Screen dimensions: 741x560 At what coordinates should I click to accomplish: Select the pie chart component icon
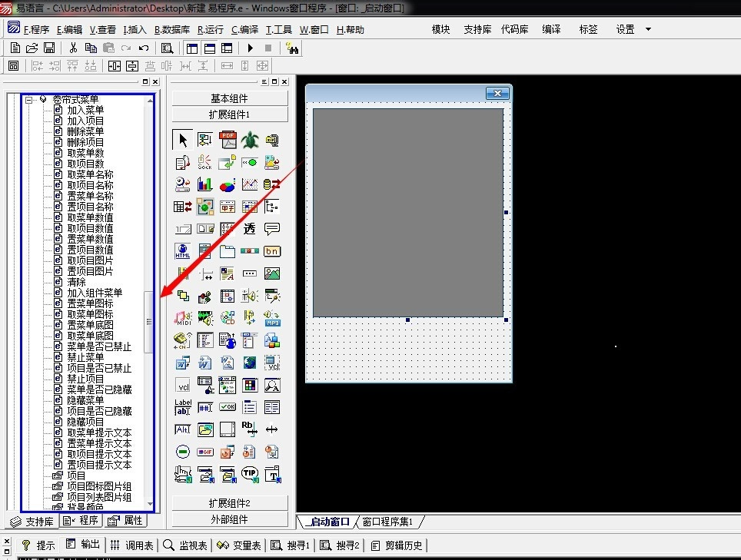click(228, 184)
